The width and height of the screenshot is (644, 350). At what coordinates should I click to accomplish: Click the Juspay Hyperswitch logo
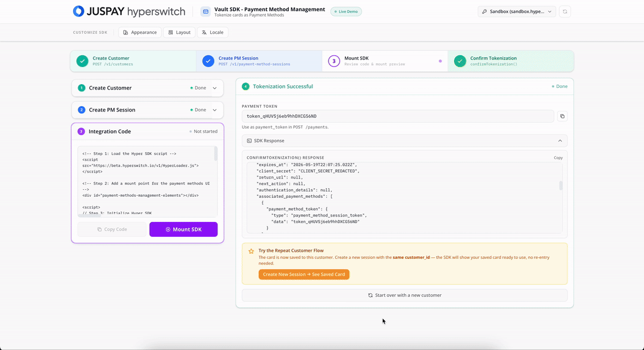[x=129, y=11]
